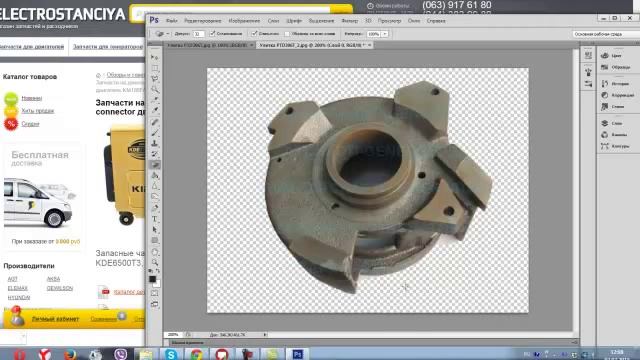Open Viber from the taskbar

point(120,354)
